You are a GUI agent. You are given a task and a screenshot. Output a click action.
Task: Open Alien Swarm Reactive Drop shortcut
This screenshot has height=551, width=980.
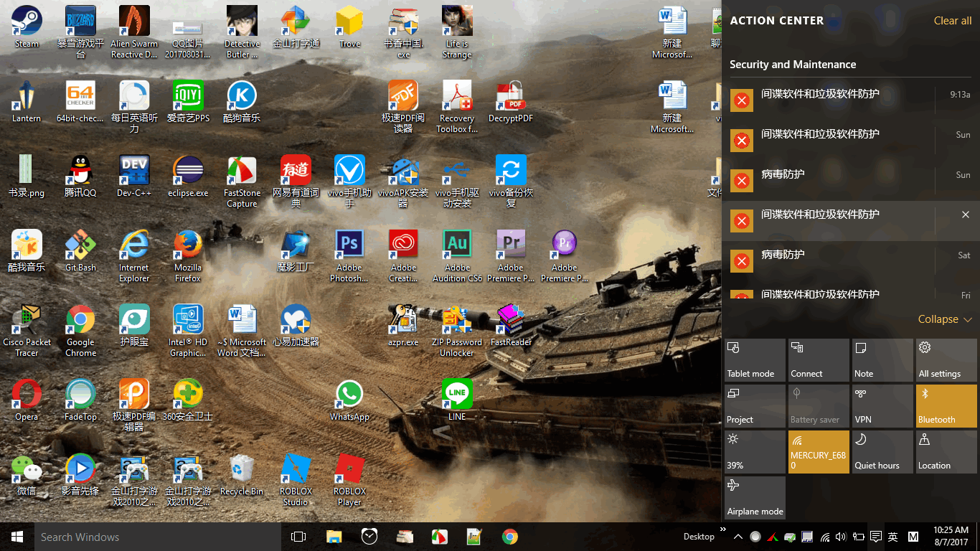click(134, 32)
